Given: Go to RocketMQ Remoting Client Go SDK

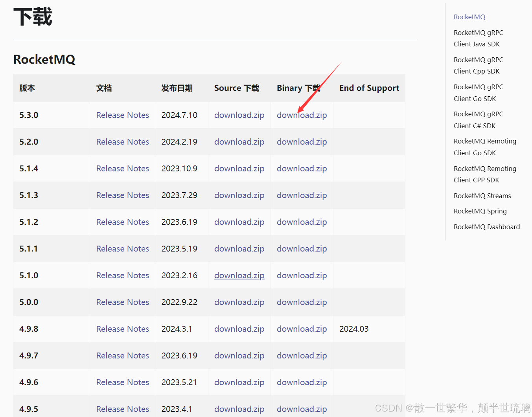Looking at the screenshot, I should click(485, 147).
